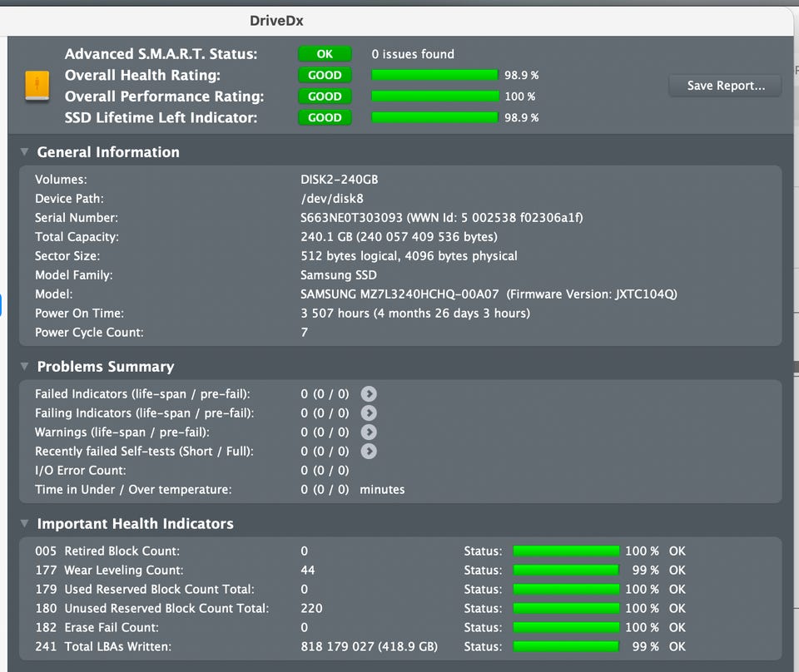The width and height of the screenshot is (799, 672).
Task: Click the SSD Lifetime Left Indicator label
Action: (161, 117)
